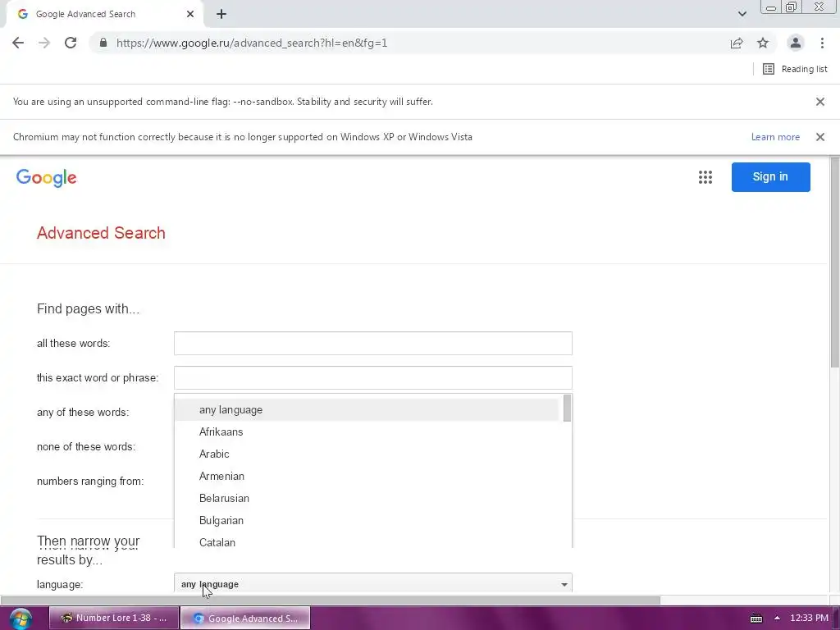Image resolution: width=840 pixels, height=630 pixels.
Task: Dismiss the no-sandbox warning bar
Action: tap(819, 101)
